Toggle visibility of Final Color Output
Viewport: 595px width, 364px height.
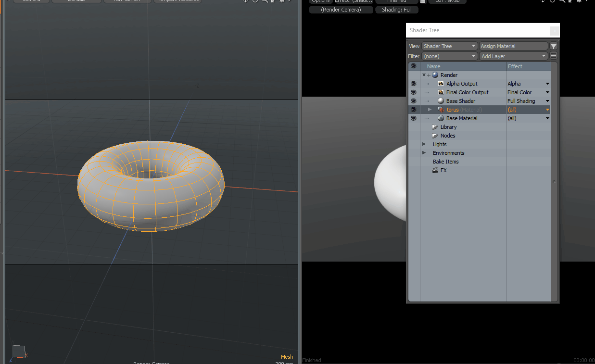(413, 92)
